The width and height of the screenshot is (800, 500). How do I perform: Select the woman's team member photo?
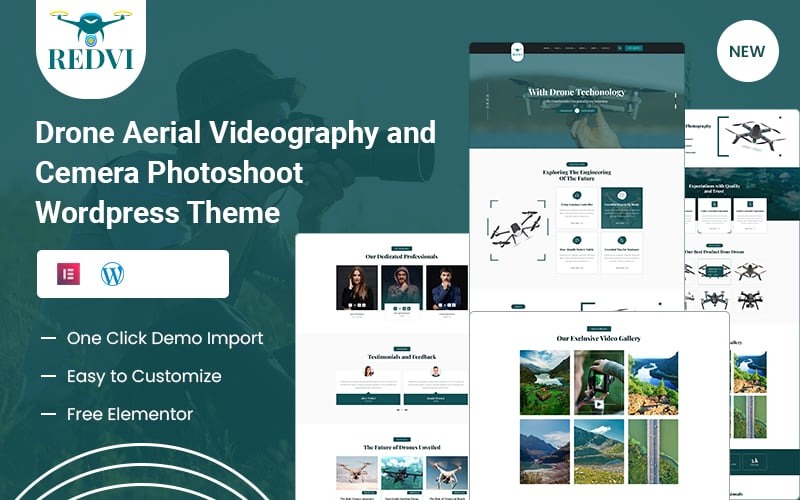[x=357, y=289]
